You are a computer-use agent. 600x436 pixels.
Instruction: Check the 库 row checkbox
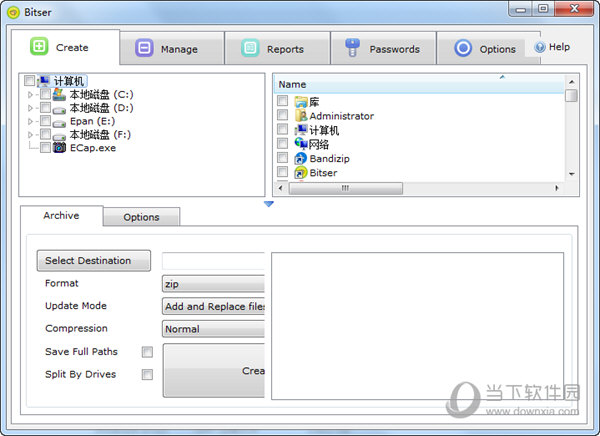point(282,100)
